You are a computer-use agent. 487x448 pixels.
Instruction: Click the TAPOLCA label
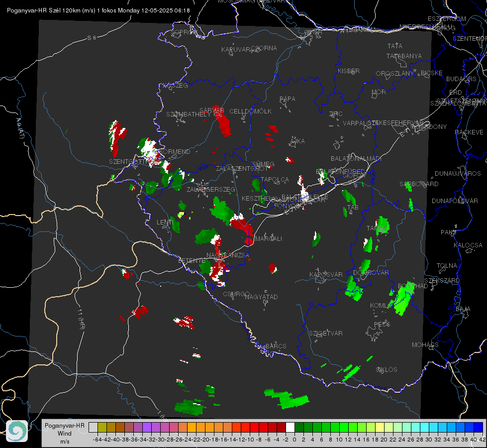point(275,179)
